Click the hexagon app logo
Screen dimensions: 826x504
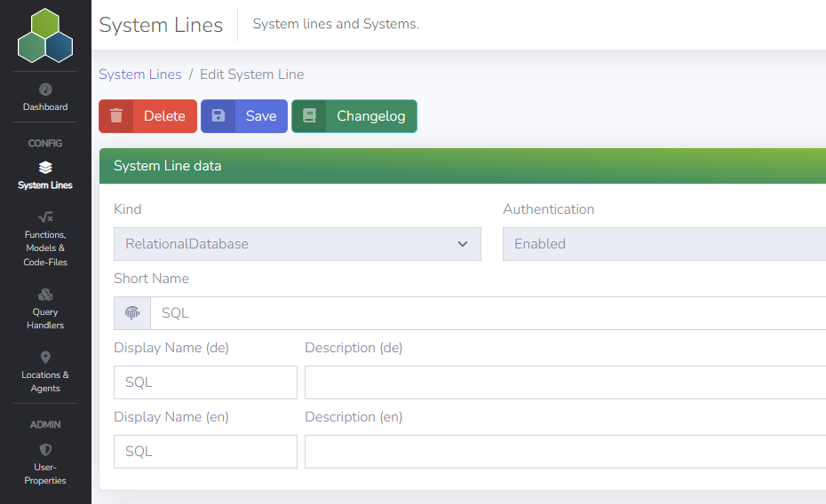(45, 35)
